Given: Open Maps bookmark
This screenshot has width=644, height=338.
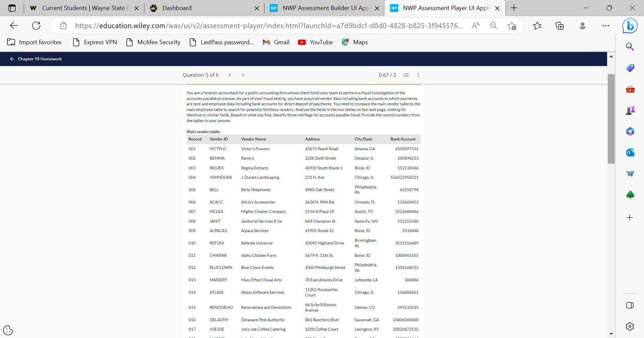Looking at the screenshot, I should pos(355,42).
